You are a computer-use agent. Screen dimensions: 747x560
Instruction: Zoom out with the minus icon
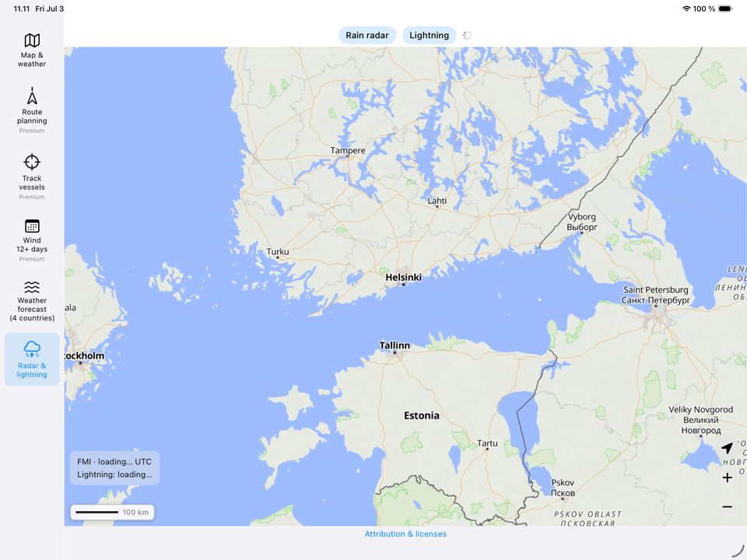727,506
